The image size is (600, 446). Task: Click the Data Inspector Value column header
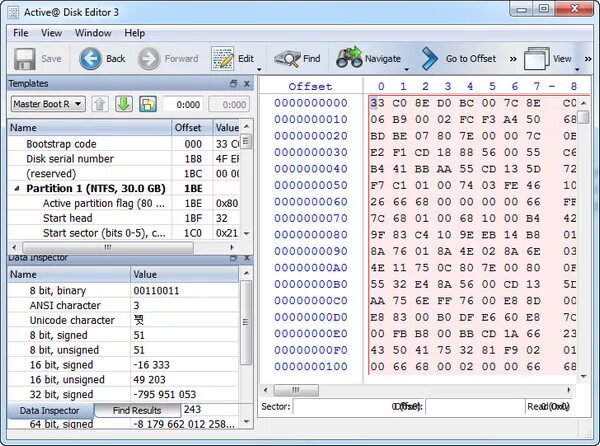coord(184,275)
